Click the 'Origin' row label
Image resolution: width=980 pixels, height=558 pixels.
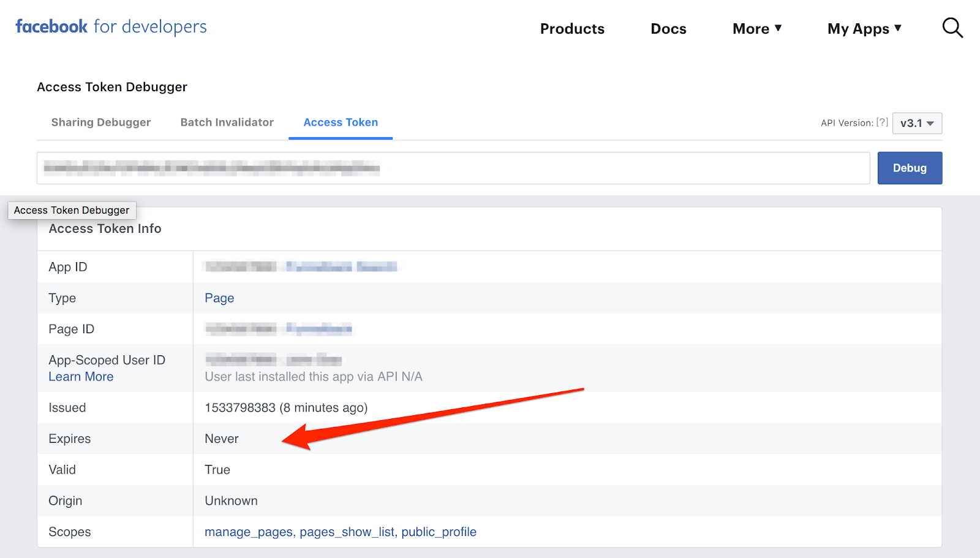click(66, 501)
